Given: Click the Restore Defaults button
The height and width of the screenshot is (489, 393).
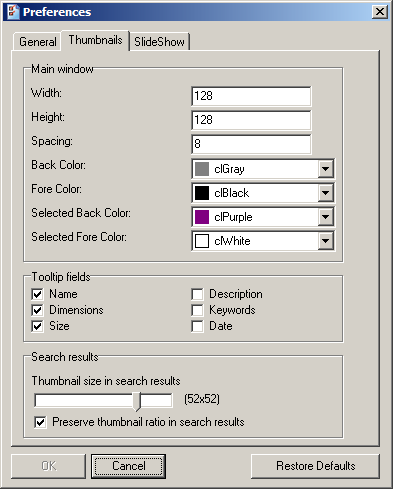Looking at the screenshot, I should (x=315, y=466).
